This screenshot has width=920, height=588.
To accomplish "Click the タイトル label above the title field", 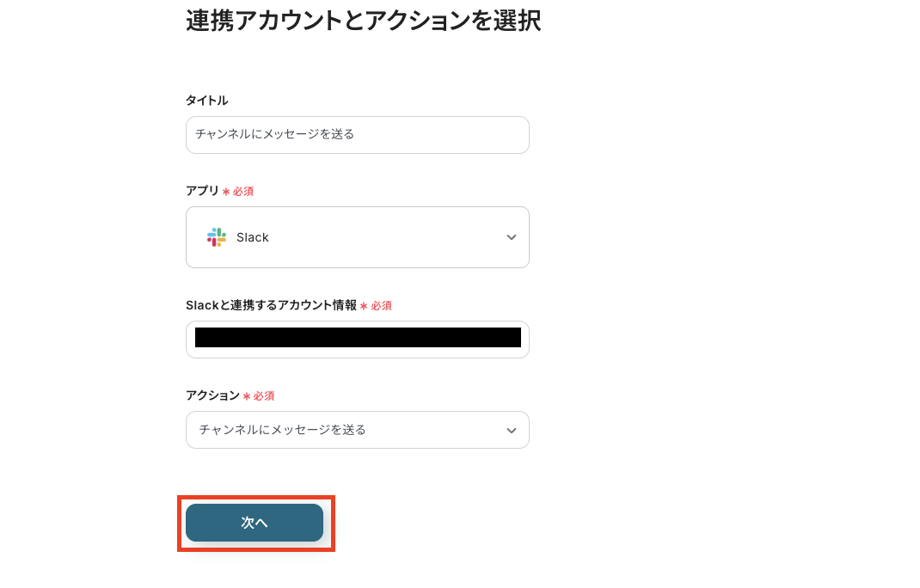I will 206,100.
